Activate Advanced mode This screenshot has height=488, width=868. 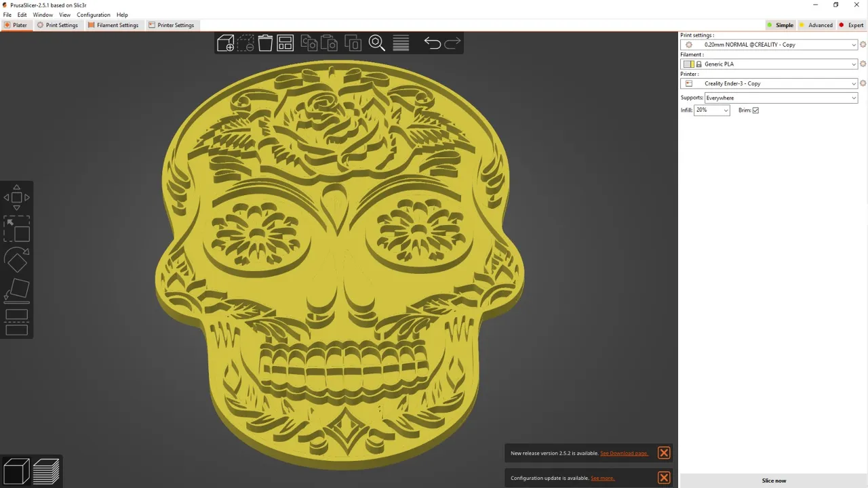point(816,25)
